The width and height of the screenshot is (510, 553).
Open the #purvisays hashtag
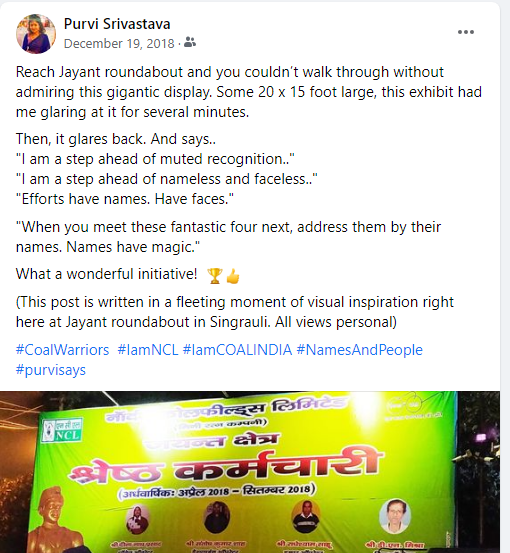pyautogui.click(x=51, y=370)
